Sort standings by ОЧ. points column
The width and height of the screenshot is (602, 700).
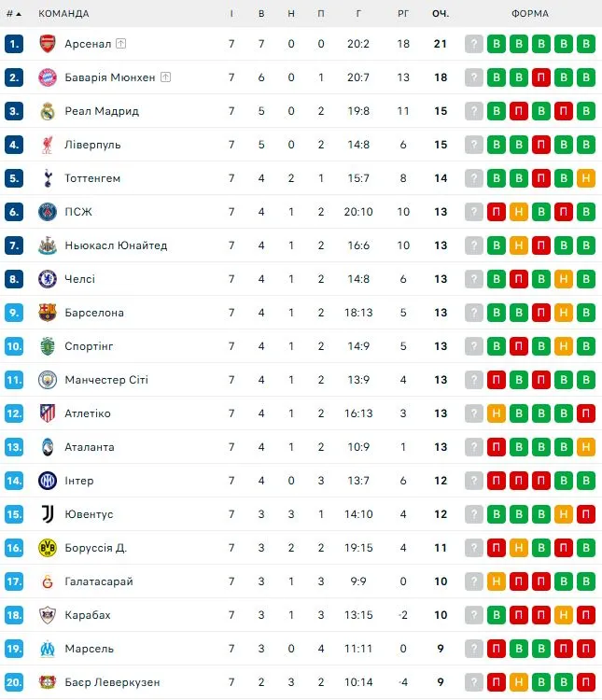click(x=441, y=14)
